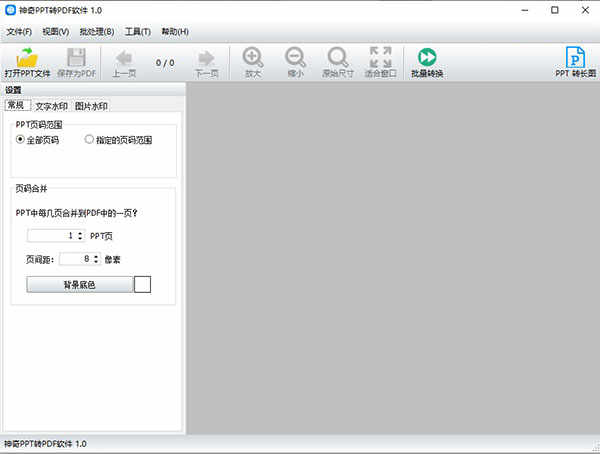Open the 文件(F) menu
This screenshot has height=454, width=600.
pyautogui.click(x=18, y=32)
